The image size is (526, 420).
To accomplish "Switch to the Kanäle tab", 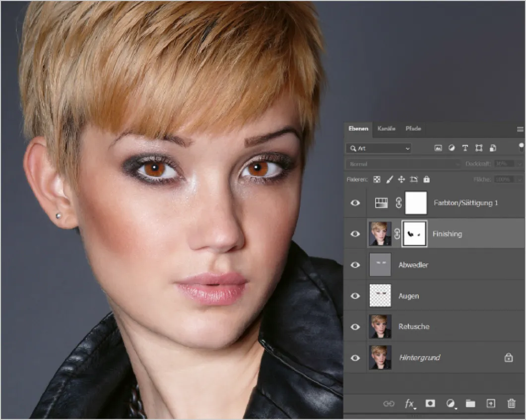I will pos(386,129).
